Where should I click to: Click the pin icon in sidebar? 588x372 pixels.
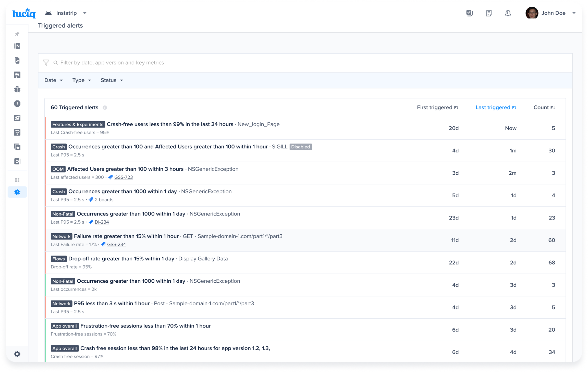17,34
